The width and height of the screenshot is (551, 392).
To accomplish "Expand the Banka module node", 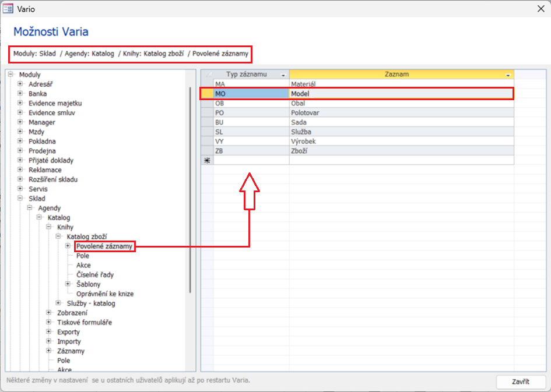I will pyautogui.click(x=20, y=93).
